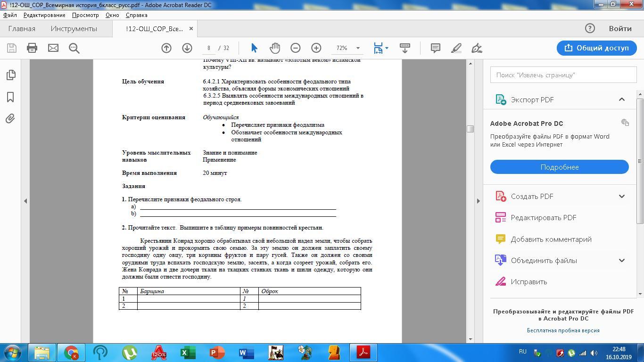Switch to the Инструменты tab

tap(74, 29)
